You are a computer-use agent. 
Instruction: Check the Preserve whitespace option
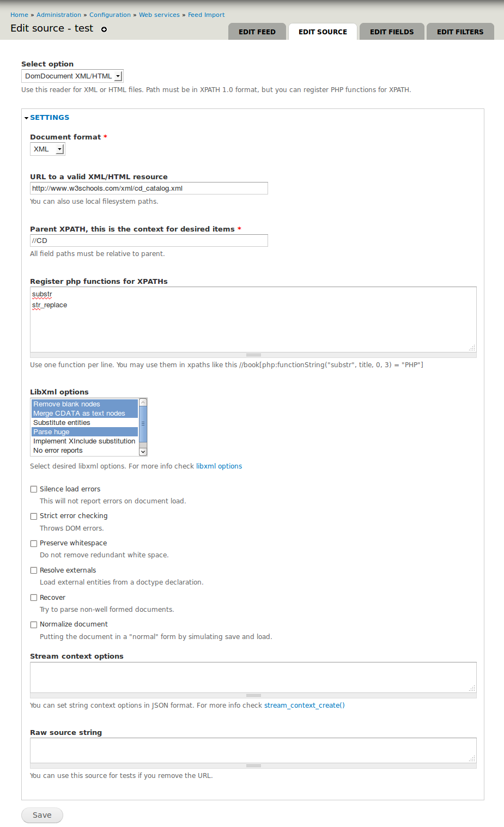click(x=34, y=543)
